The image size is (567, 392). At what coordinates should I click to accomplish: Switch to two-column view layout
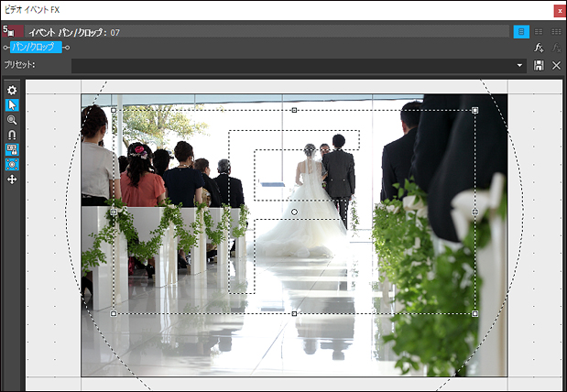pyautogui.click(x=539, y=32)
